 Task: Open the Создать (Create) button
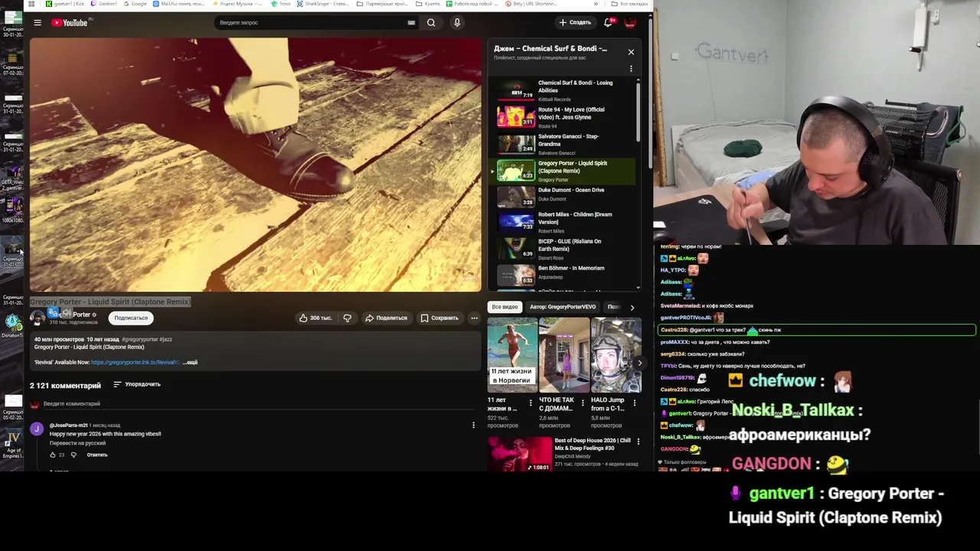(575, 23)
